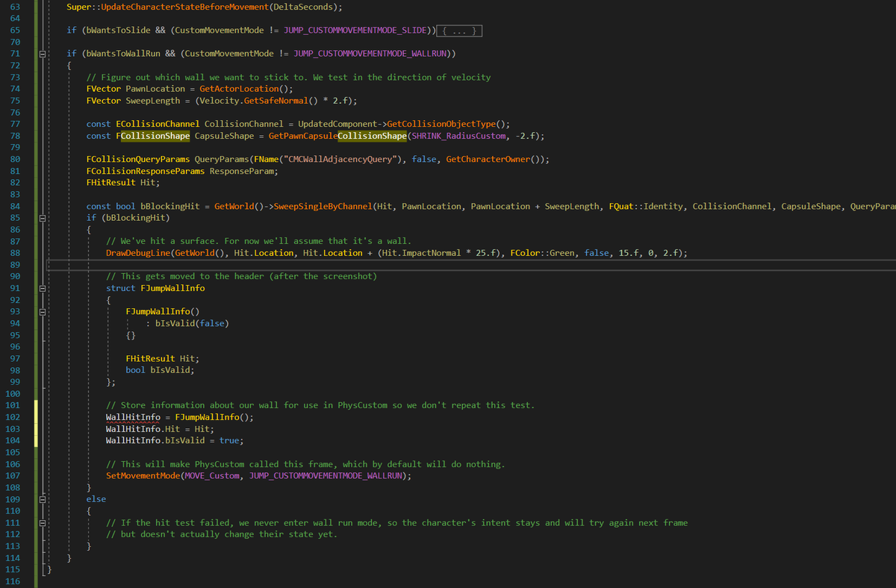The width and height of the screenshot is (896, 588).
Task: Click line number 89 in the gutter
Action: 16,264
